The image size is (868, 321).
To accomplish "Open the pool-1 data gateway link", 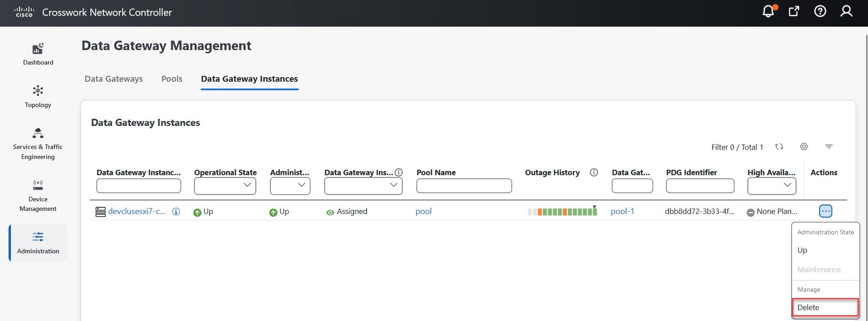I will [623, 211].
